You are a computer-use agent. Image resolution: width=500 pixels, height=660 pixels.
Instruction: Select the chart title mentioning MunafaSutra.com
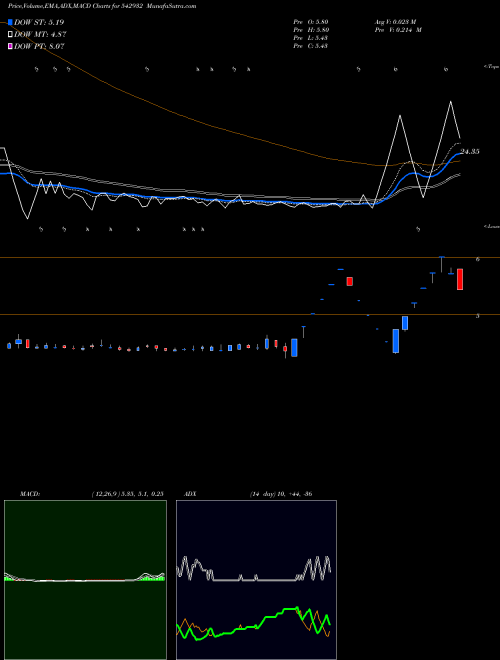pos(102,6)
